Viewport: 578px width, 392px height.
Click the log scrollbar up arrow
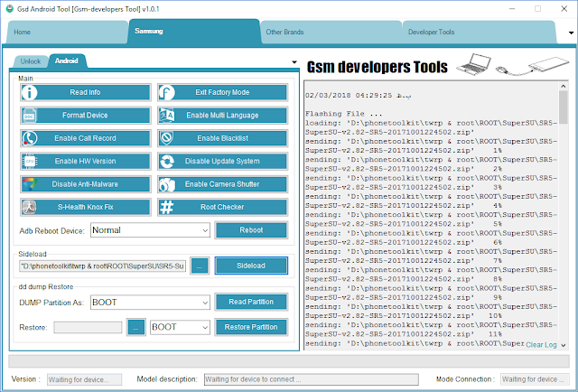(564, 86)
